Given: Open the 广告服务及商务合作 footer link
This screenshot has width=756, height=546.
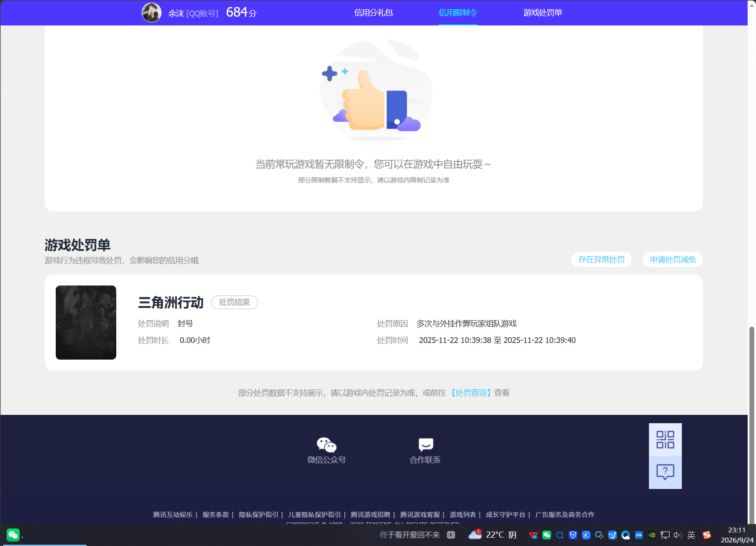Looking at the screenshot, I should point(565,514).
